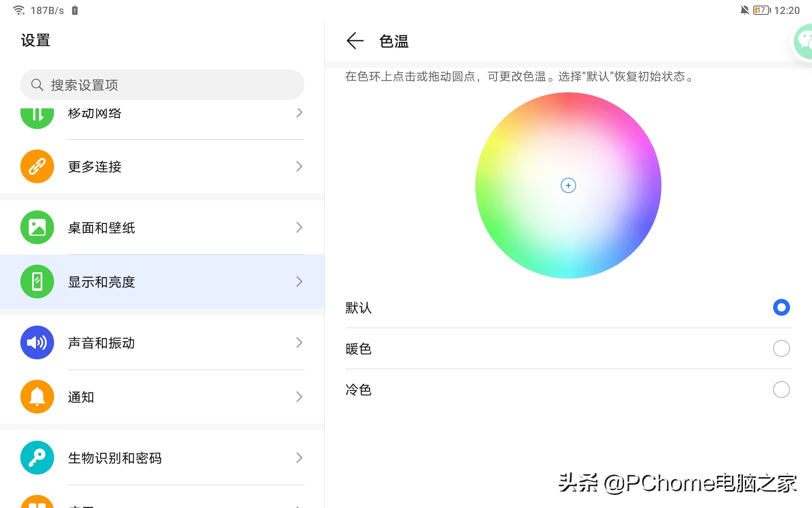
Task: Select the 默认 default radio button
Action: [781, 307]
